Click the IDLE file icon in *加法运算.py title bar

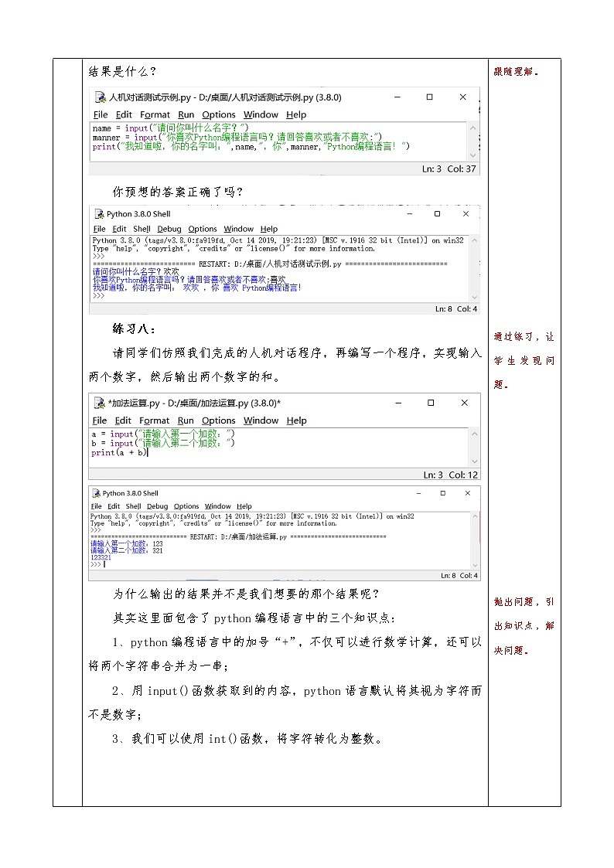pos(100,403)
